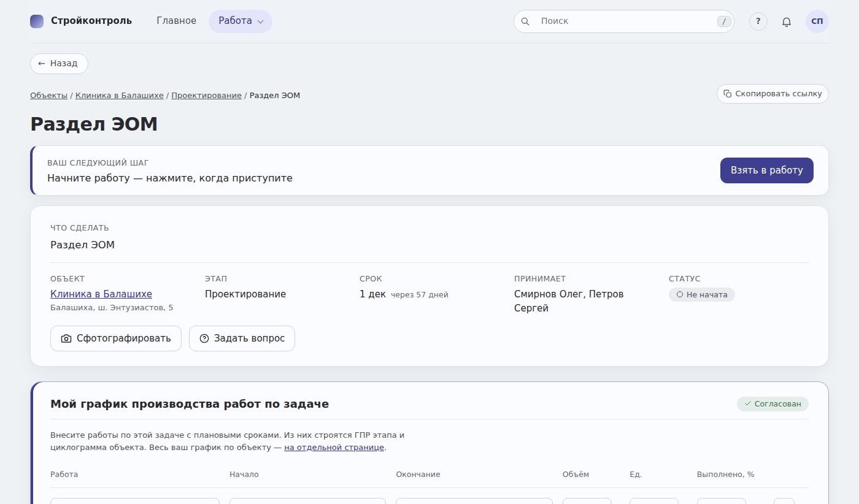Screen dimensions: 859x504
Task: Go to Главное in top navigation
Action: (x=177, y=21)
